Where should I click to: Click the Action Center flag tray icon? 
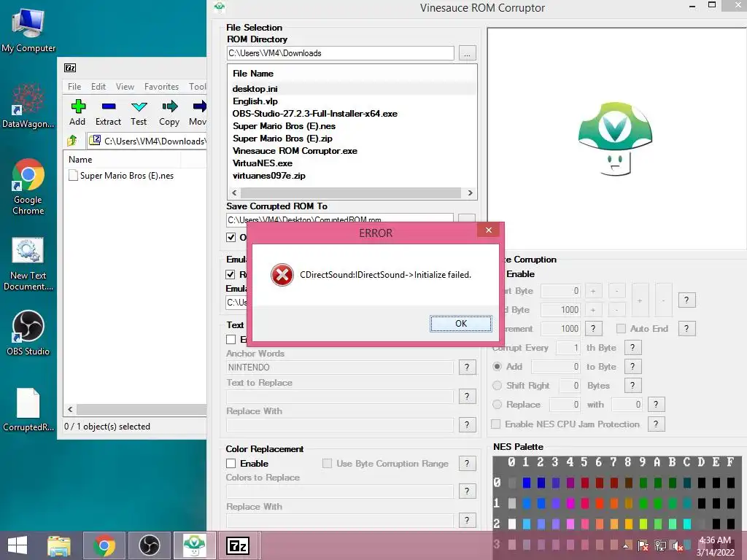(x=643, y=545)
